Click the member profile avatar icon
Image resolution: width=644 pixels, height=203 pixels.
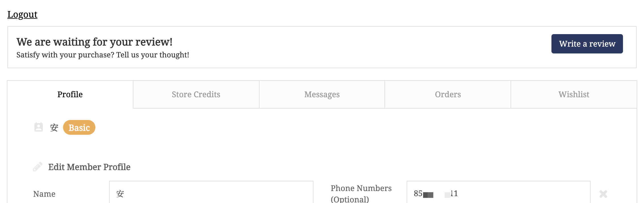pyautogui.click(x=39, y=127)
